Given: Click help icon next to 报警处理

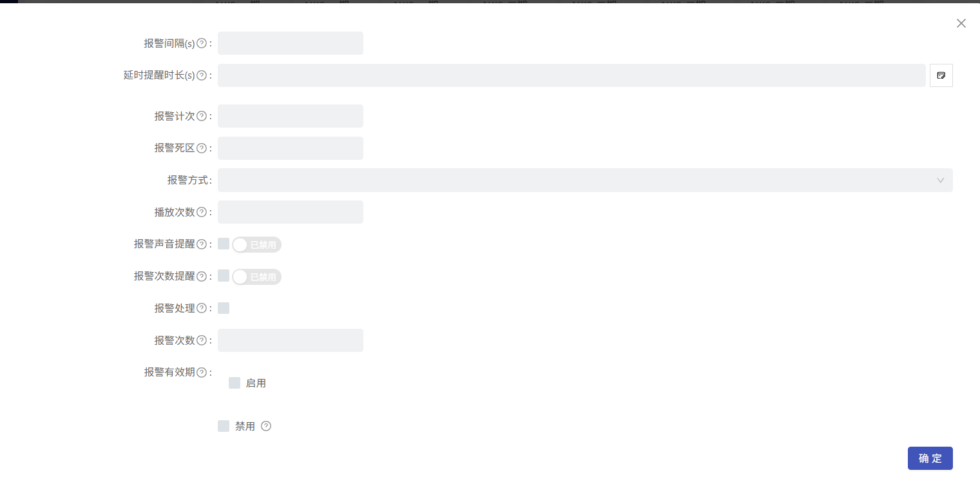Looking at the screenshot, I should pos(202,308).
